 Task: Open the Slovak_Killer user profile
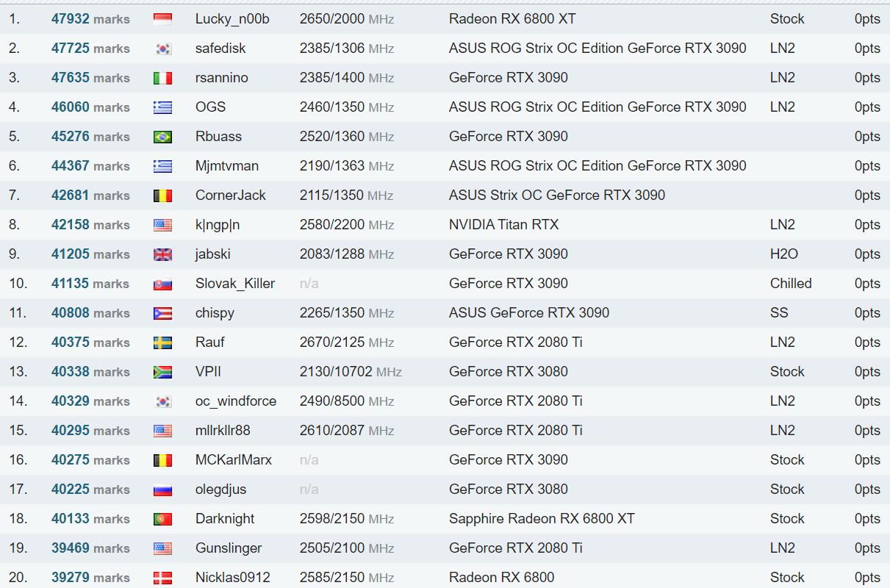(235, 284)
